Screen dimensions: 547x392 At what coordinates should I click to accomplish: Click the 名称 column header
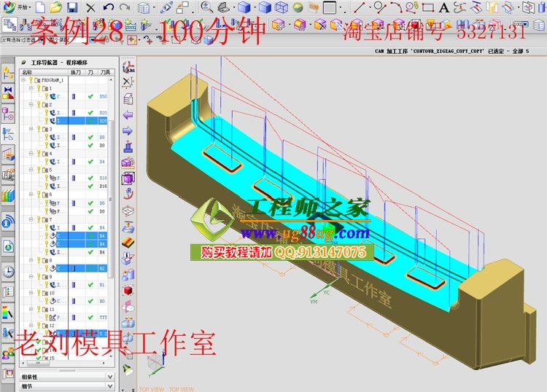click(x=29, y=72)
